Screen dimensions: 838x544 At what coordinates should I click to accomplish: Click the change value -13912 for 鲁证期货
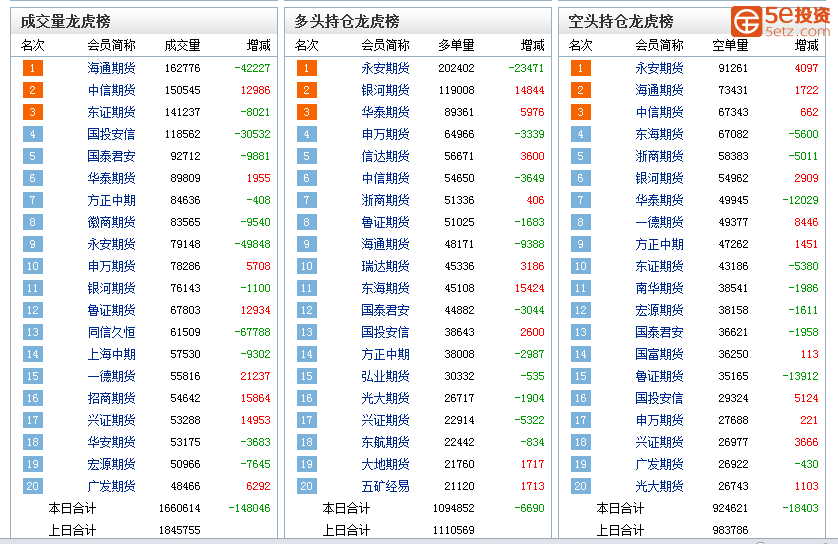800,376
